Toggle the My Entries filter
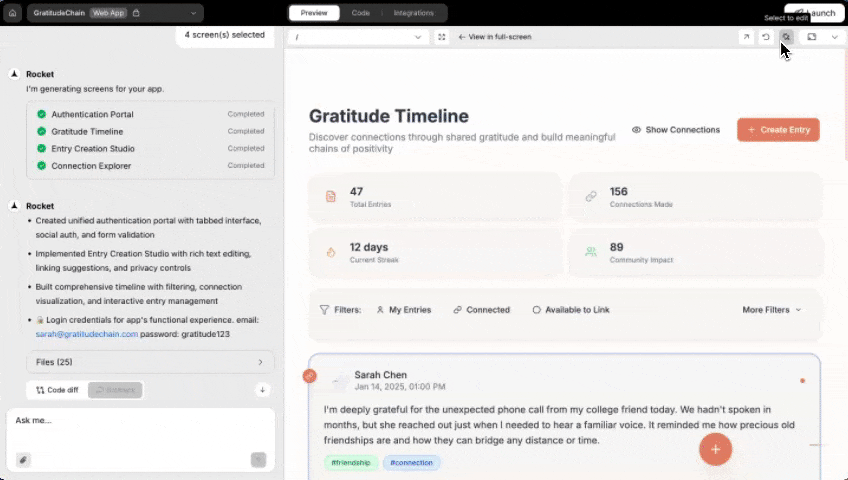This screenshot has height=480, width=848. [x=404, y=310]
